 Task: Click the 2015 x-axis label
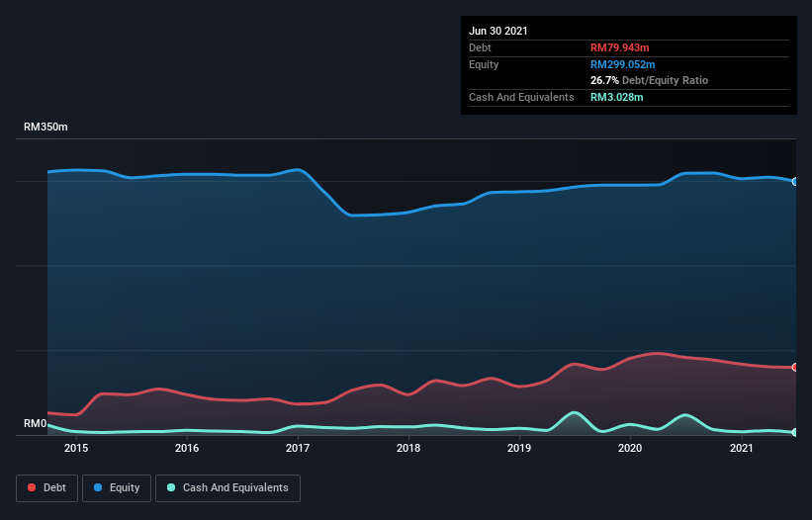pyautogui.click(x=76, y=448)
